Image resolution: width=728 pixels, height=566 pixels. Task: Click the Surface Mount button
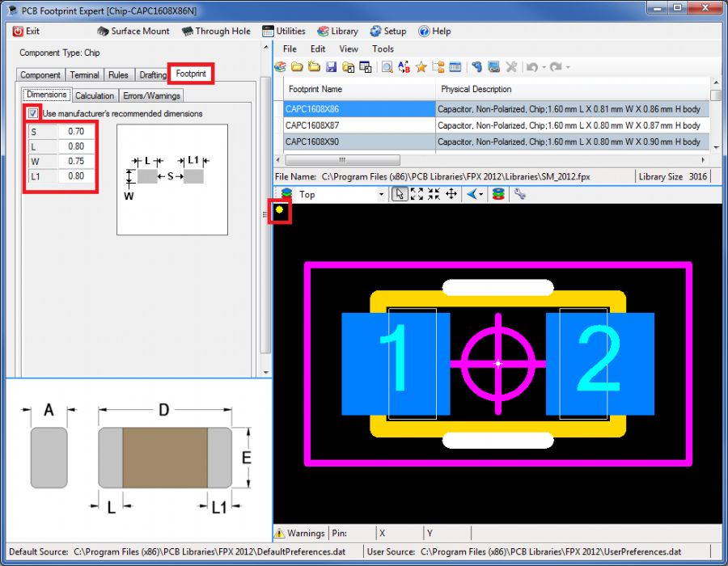(x=133, y=32)
